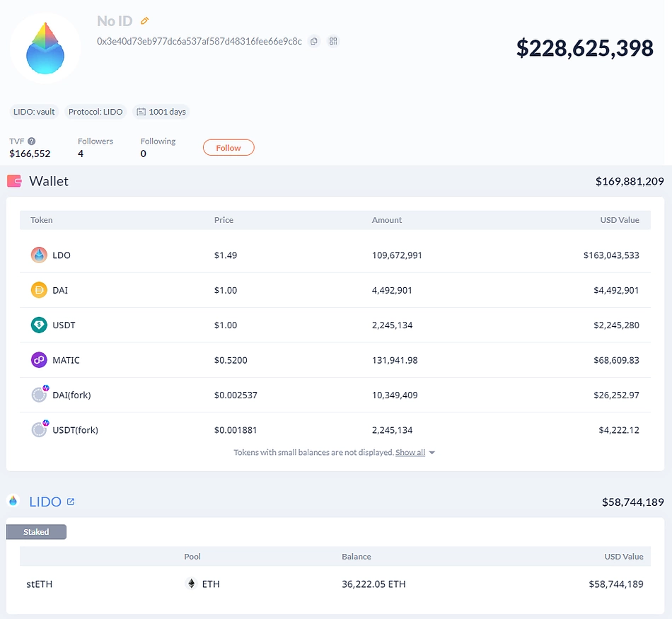Viewport: 672px width, 619px height.
Task: Expand small balances via the dropdown arrow
Action: coord(432,453)
